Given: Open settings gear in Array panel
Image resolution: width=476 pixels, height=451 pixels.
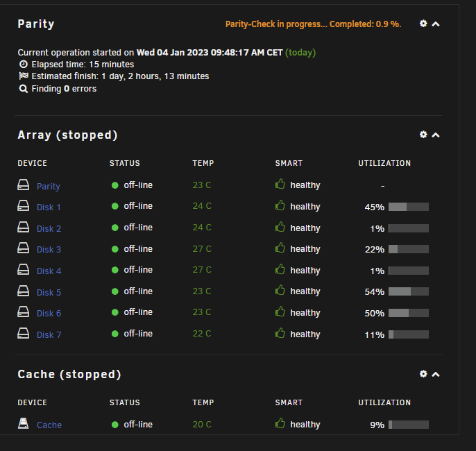Looking at the screenshot, I should (x=423, y=135).
